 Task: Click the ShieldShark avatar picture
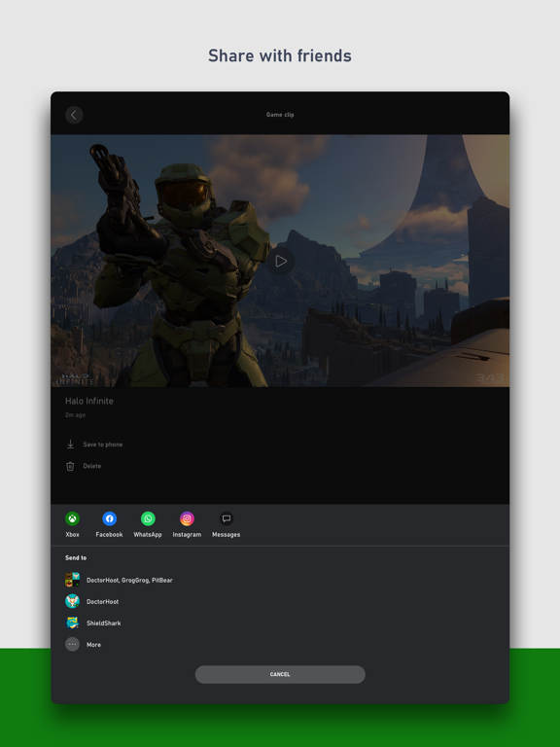point(72,622)
